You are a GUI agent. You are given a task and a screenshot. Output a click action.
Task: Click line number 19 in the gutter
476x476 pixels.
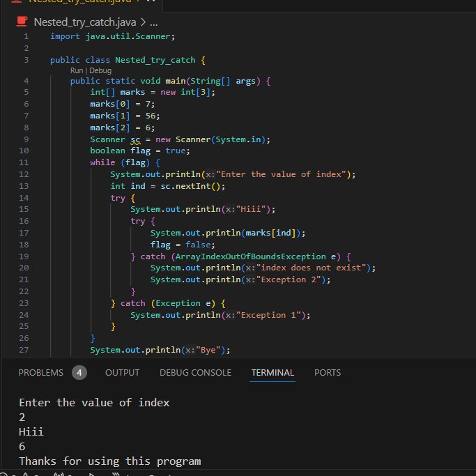(24, 256)
